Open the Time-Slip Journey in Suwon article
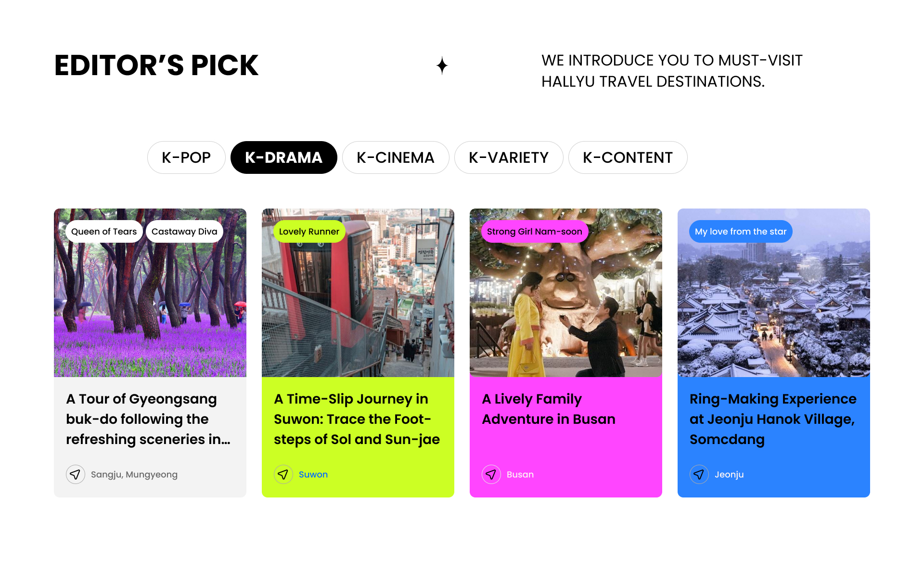 pyautogui.click(x=357, y=419)
